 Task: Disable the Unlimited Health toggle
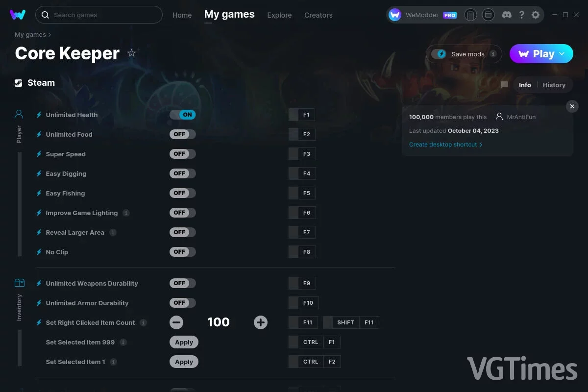(x=183, y=115)
